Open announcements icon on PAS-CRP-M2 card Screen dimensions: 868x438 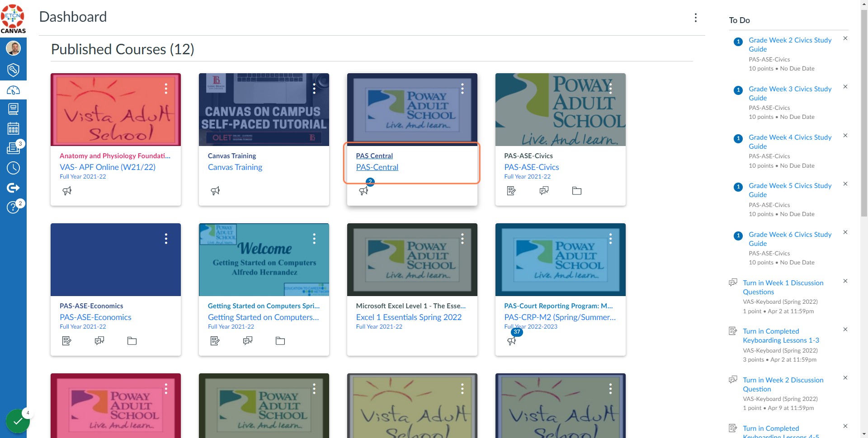point(512,341)
